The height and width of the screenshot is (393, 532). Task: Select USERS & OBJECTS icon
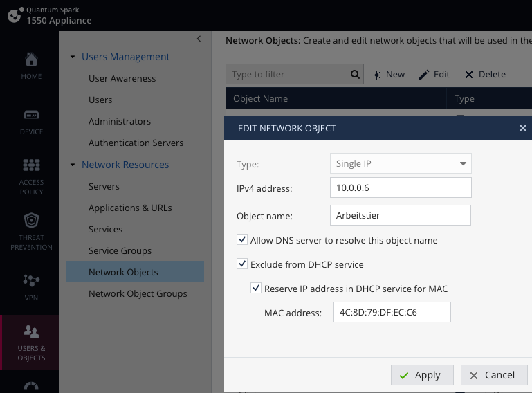pos(31,331)
